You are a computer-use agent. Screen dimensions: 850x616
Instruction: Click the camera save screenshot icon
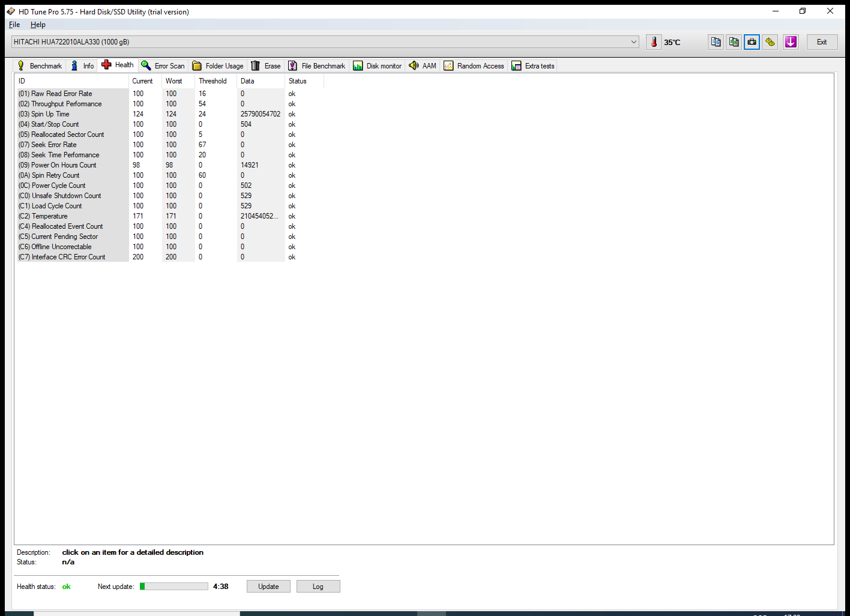point(752,42)
